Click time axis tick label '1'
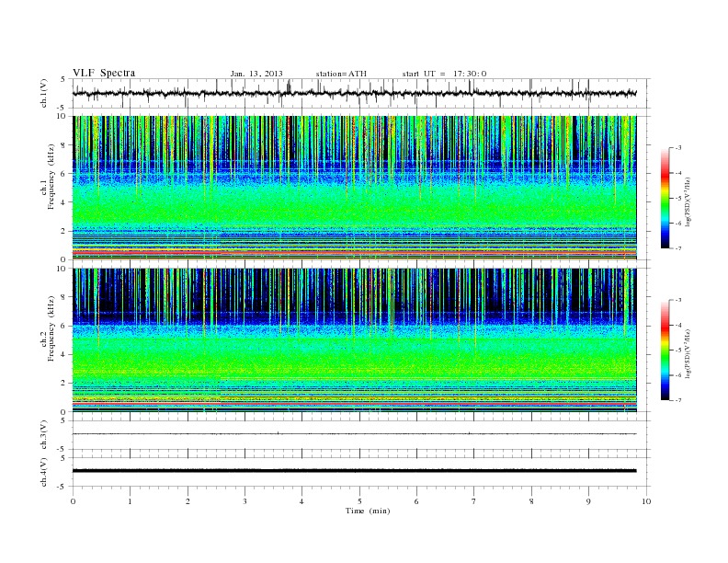This screenshot has height=563, width=728. click(x=130, y=501)
